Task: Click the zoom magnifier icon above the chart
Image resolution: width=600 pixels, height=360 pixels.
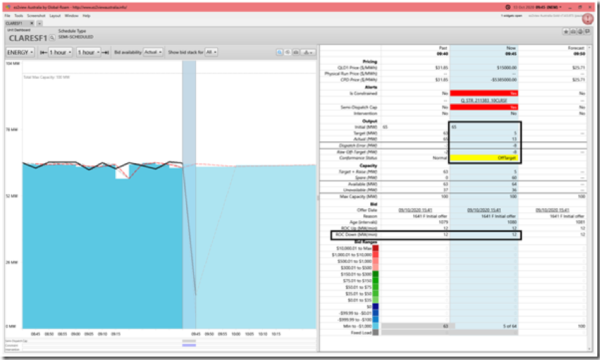Action: point(280,52)
